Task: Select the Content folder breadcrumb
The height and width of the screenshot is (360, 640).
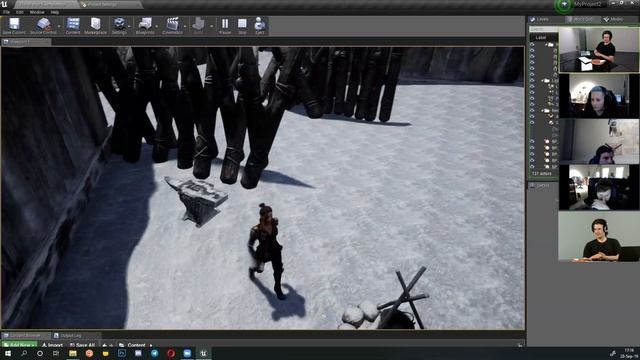Action: click(x=136, y=345)
